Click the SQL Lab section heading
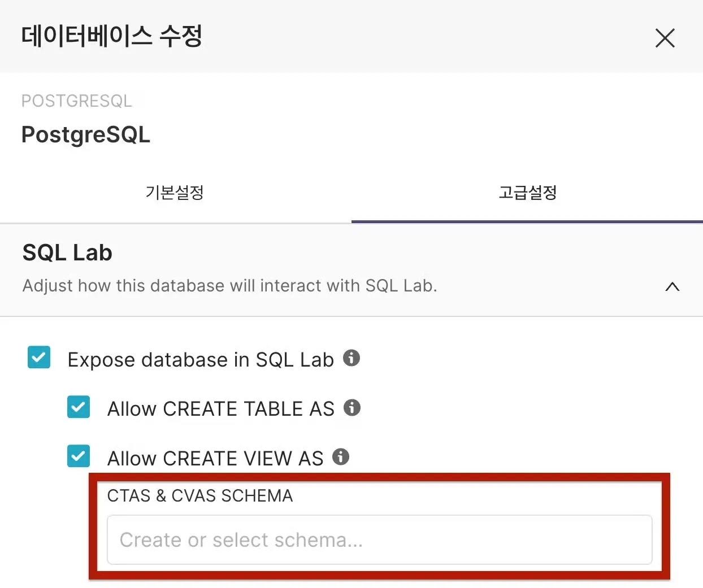The width and height of the screenshot is (703, 588). pyautogui.click(x=67, y=252)
